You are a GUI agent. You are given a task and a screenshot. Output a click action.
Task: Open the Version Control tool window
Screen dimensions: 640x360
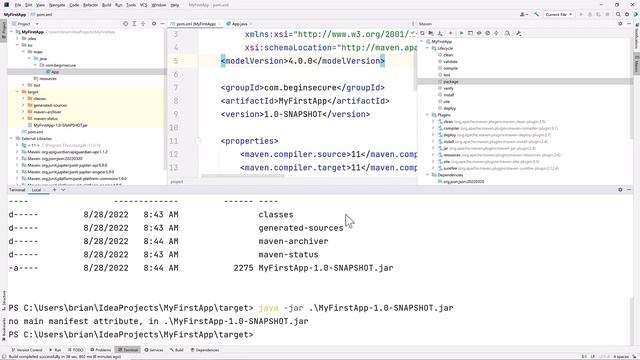pos(27,350)
